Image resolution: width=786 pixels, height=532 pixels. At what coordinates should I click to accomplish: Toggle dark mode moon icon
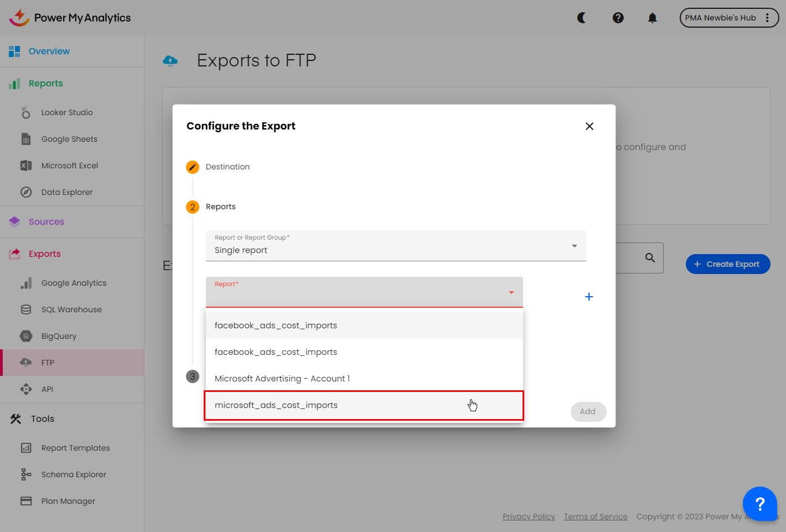(x=581, y=18)
